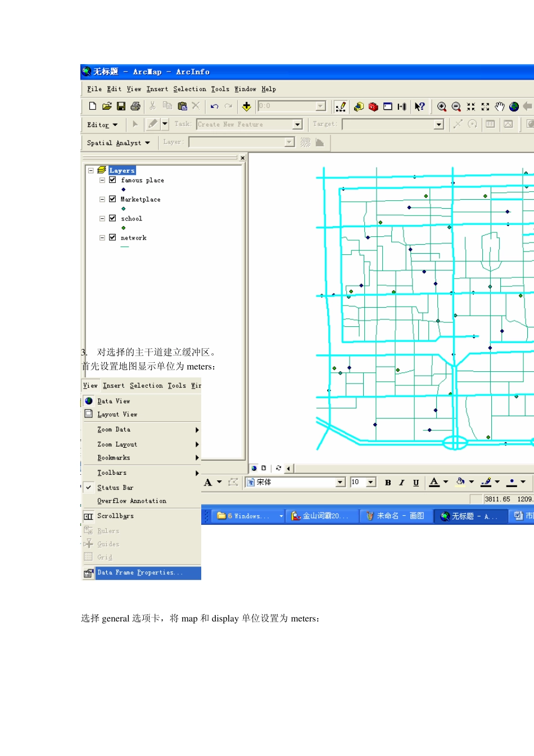Select the Pan hand tool
Screen dimensions: 534x756
[500, 106]
